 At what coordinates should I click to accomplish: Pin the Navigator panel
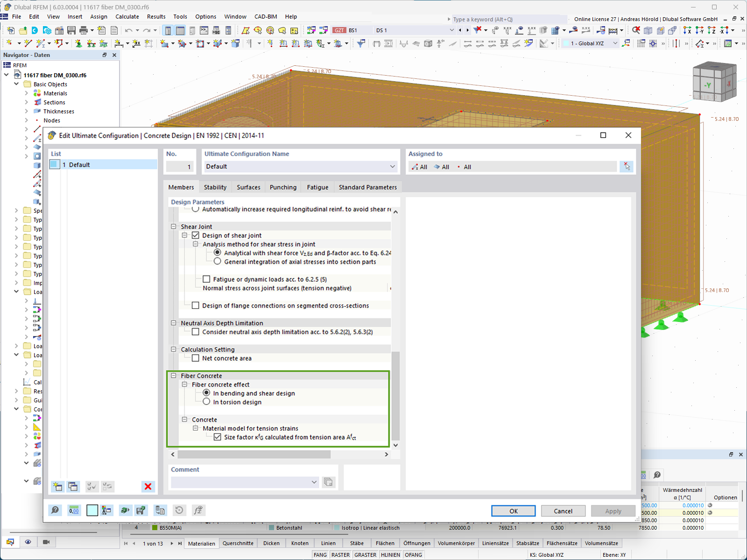(x=105, y=55)
